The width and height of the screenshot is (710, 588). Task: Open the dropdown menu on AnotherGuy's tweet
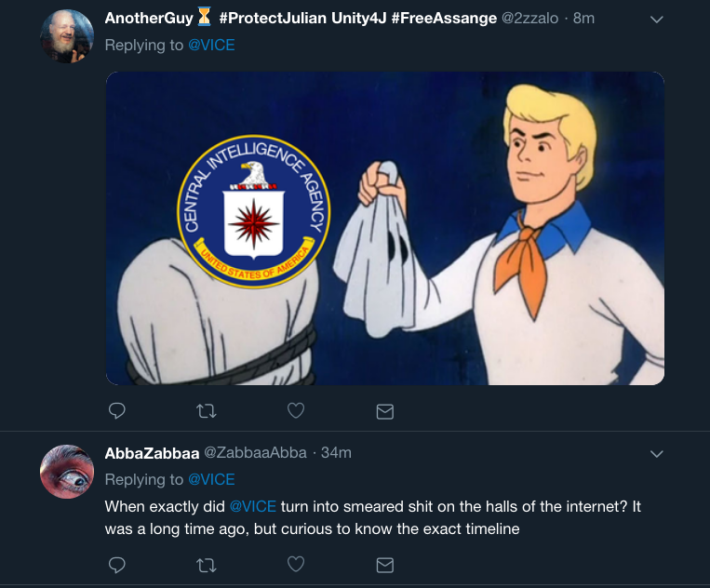pyautogui.click(x=657, y=20)
